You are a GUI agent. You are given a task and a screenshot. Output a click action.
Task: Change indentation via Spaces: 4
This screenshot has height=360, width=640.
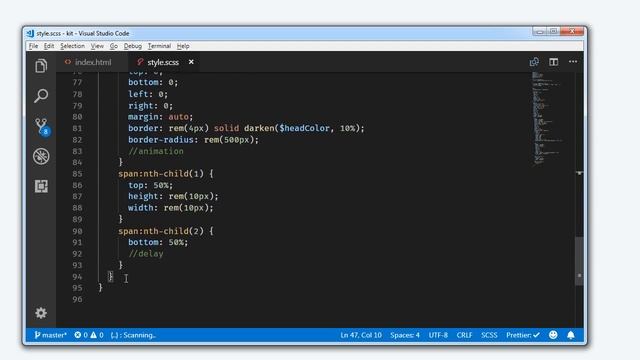coord(404,335)
